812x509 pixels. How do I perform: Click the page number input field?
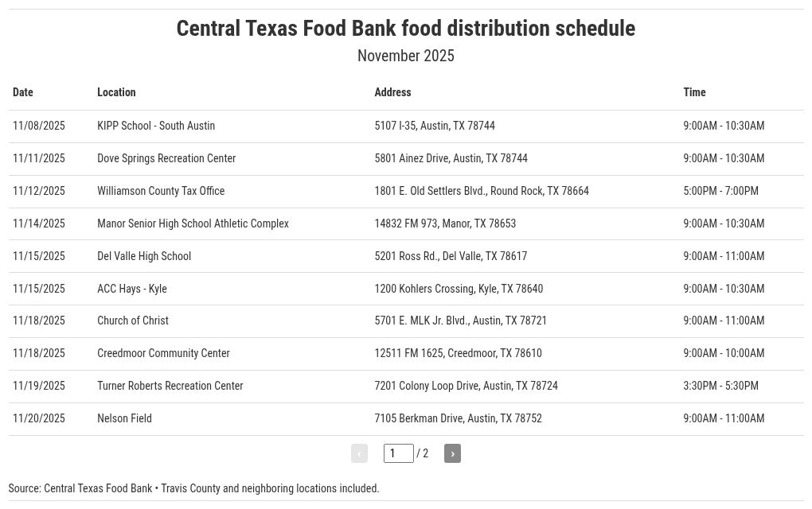click(x=398, y=453)
